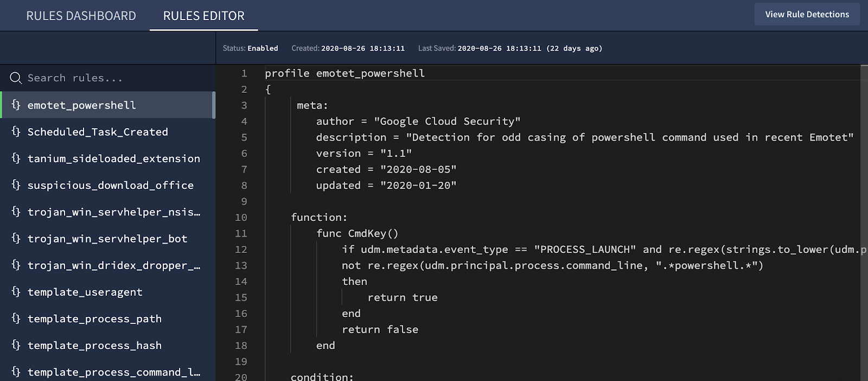Click the braces icon beside template_useragent
The image size is (868, 381).
(16, 291)
